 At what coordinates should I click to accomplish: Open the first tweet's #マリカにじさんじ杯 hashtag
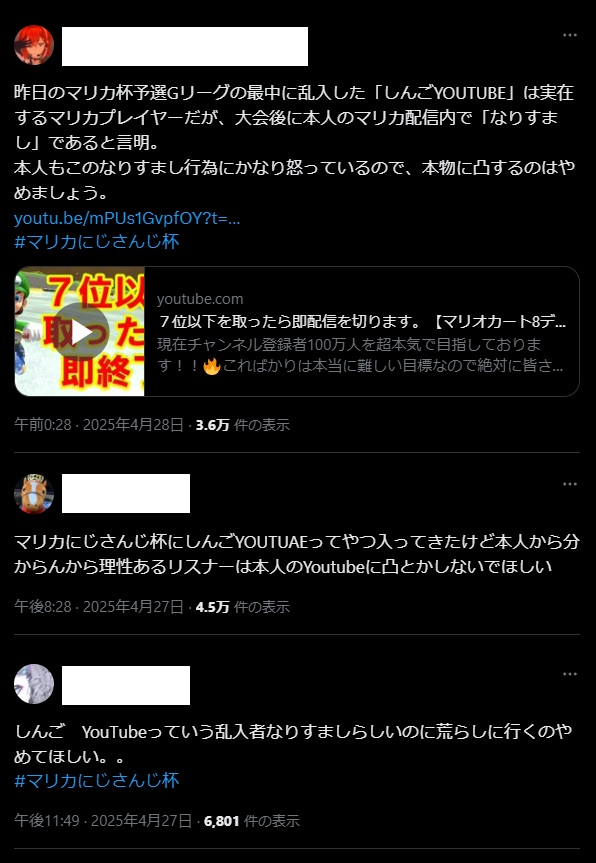click(x=97, y=242)
